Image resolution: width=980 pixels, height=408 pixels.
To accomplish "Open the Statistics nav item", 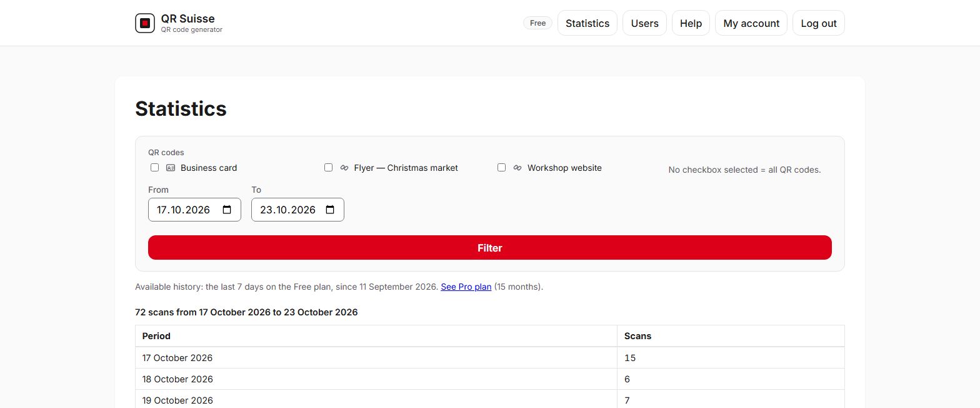I will 587,23.
